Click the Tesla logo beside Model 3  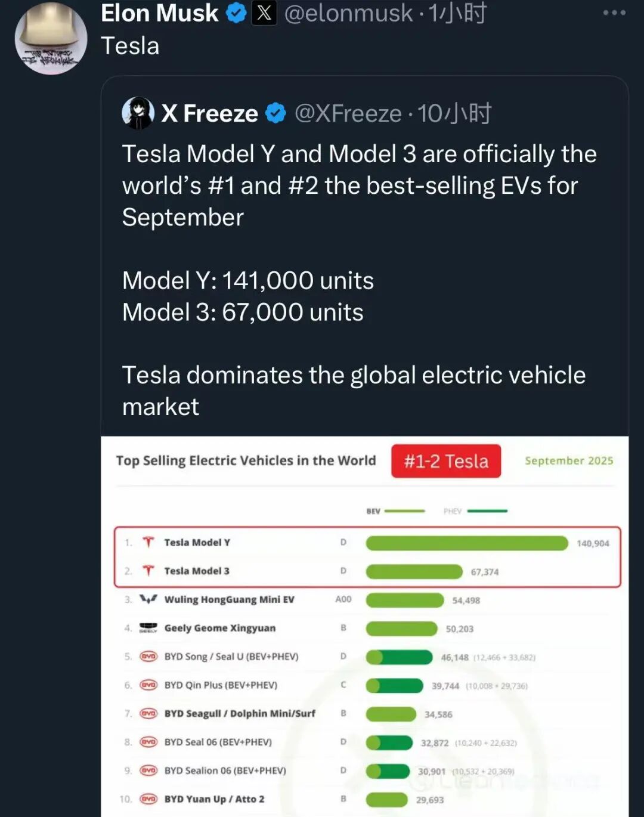click(x=148, y=571)
